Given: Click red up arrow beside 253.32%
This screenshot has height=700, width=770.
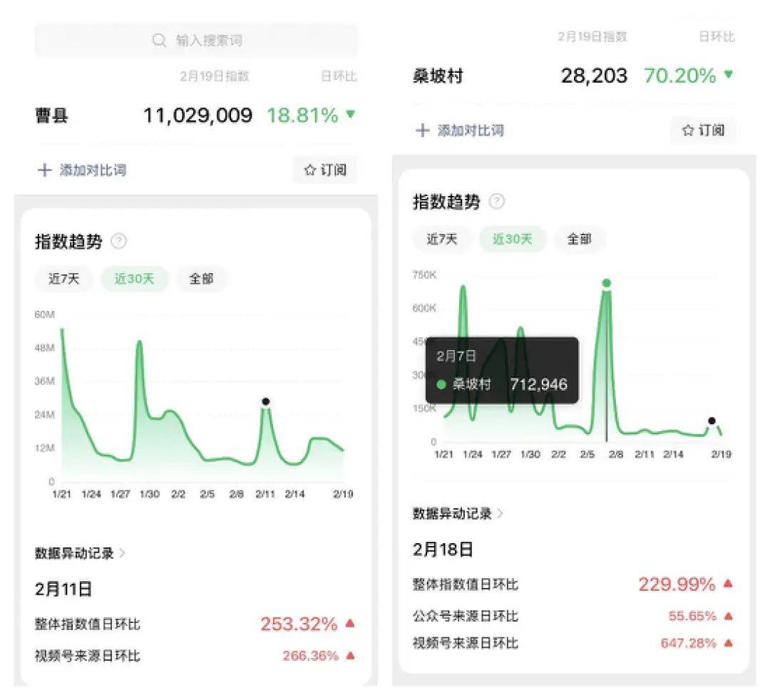Looking at the screenshot, I should click(x=349, y=624).
